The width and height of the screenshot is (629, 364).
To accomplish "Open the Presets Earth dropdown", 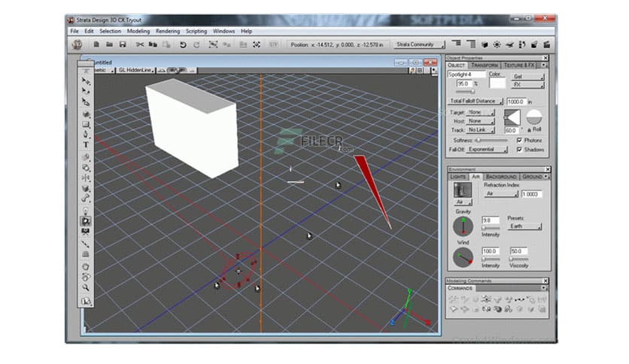I will [x=524, y=226].
